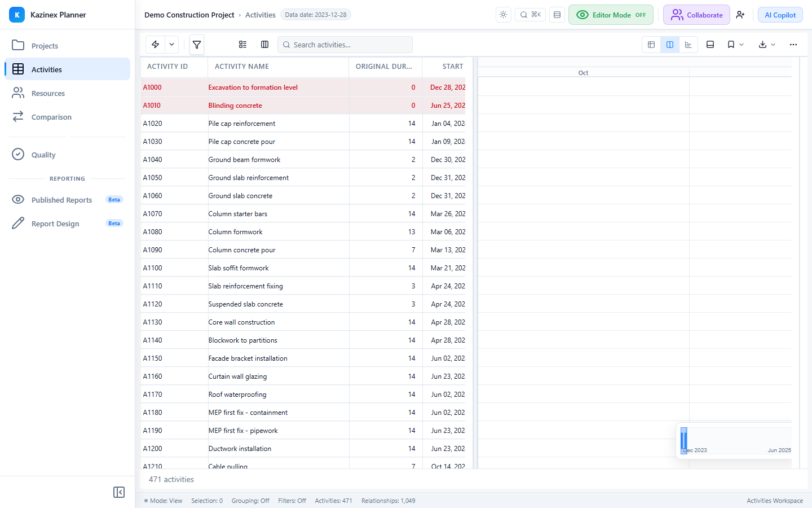The image size is (812, 508).
Task: Click the timeline minimap range handle
Action: tap(684, 440)
